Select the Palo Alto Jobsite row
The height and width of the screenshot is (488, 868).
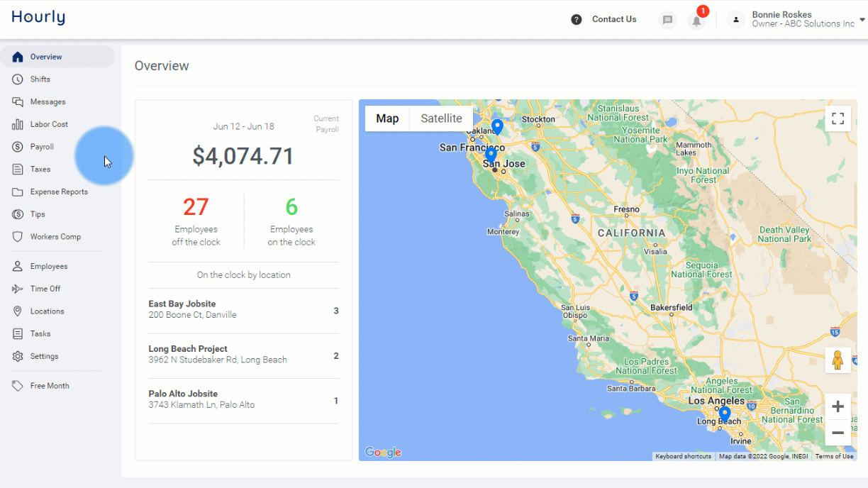coord(243,401)
